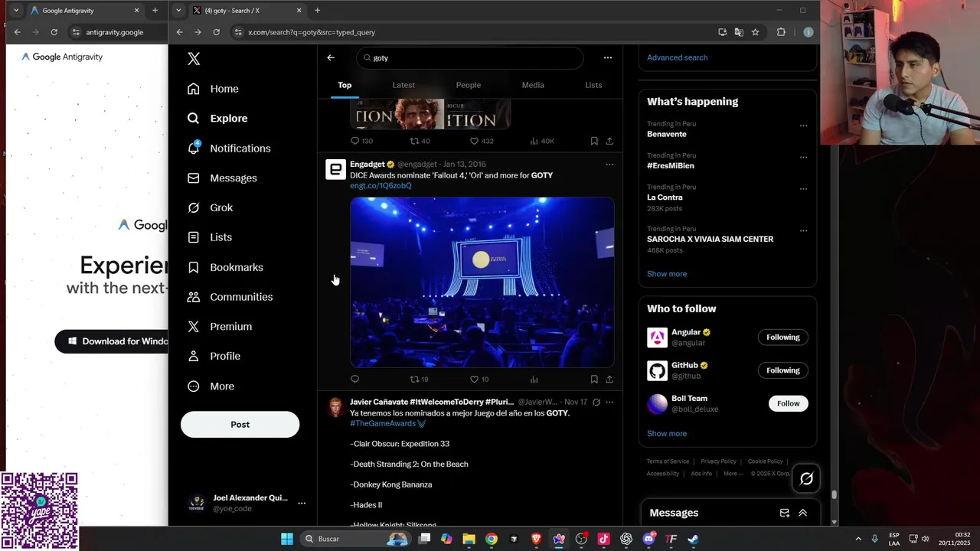Open Brave browser from the taskbar
Screen dimensions: 980x551
(536, 539)
